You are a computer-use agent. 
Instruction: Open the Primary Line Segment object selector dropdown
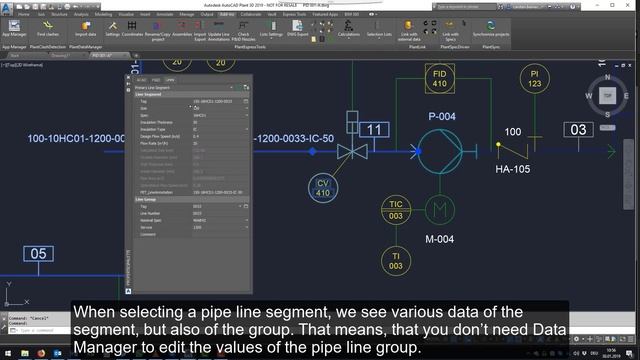[x=231, y=87]
